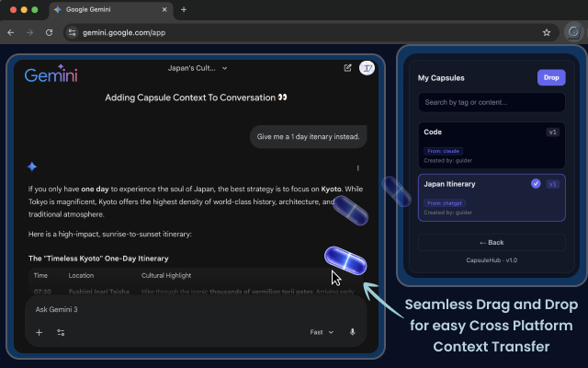The image size is (588, 368).
Task: Select the Google Gemini tab
Action: click(x=110, y=10)
